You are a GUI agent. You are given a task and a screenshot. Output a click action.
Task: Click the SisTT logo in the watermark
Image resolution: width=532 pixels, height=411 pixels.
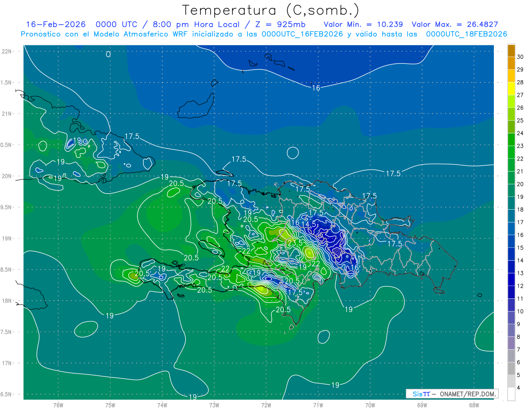tap(421, 394)
